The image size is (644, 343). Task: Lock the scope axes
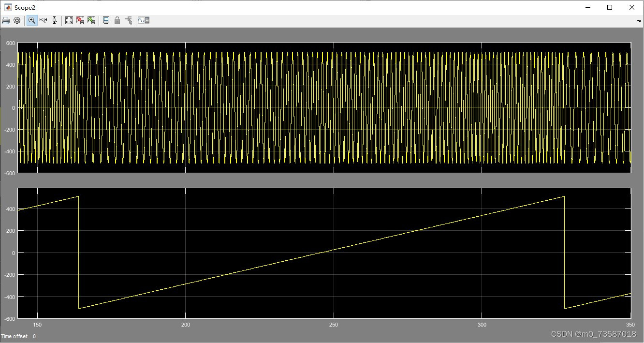click(x=117, y=20)
